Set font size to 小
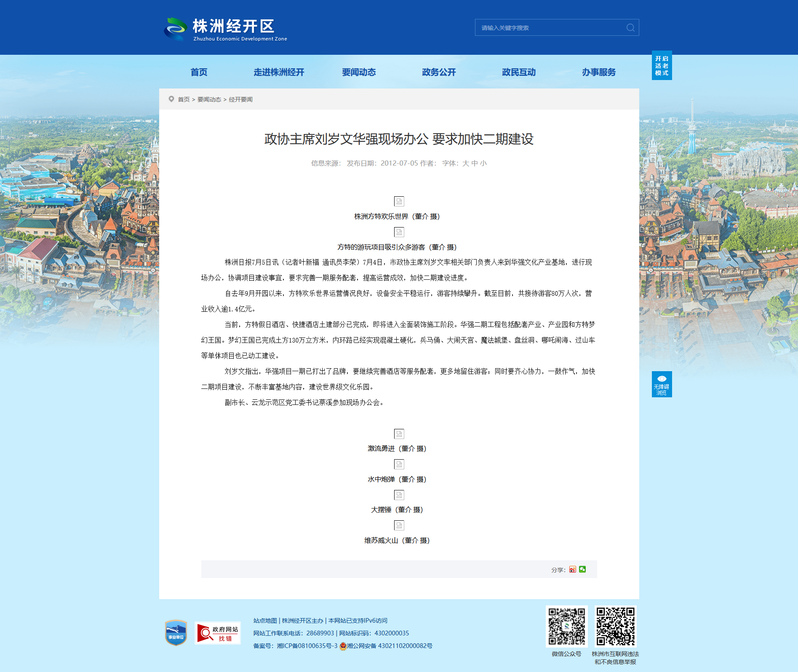798x672 pixels. (483, 163)
